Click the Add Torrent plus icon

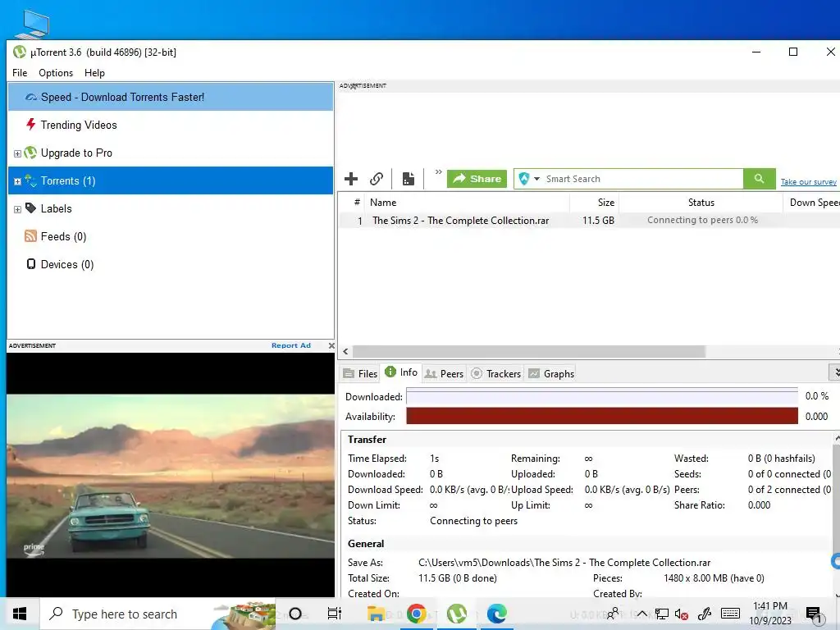click(x=351, y=178)
